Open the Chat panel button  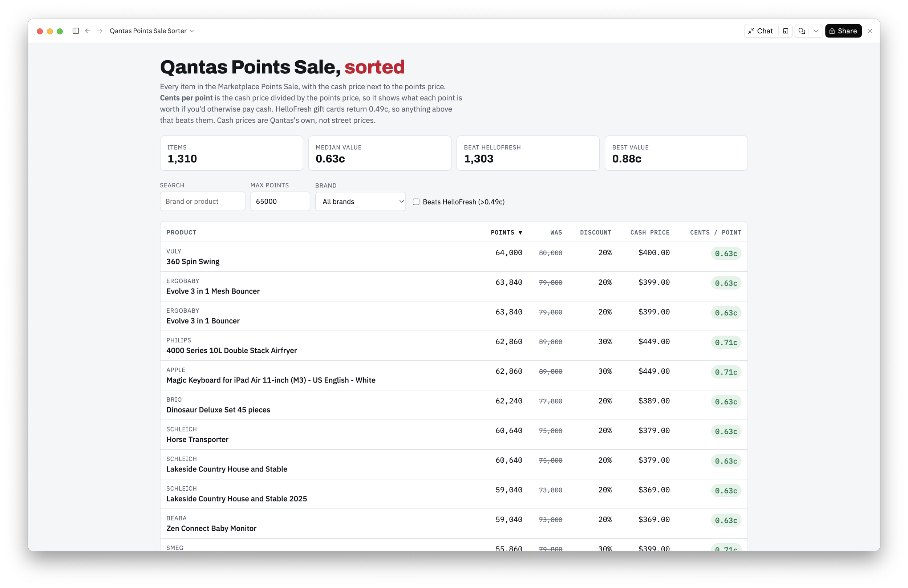click(x=761, y=31)
